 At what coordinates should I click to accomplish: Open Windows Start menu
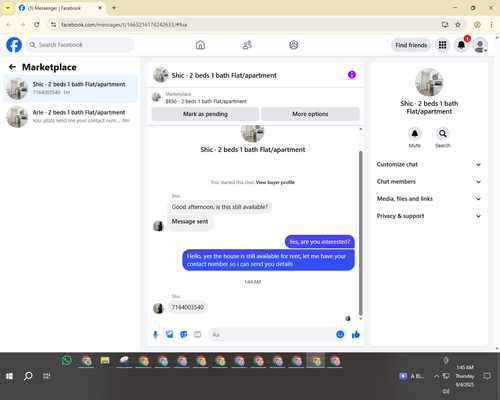point(9,376)
